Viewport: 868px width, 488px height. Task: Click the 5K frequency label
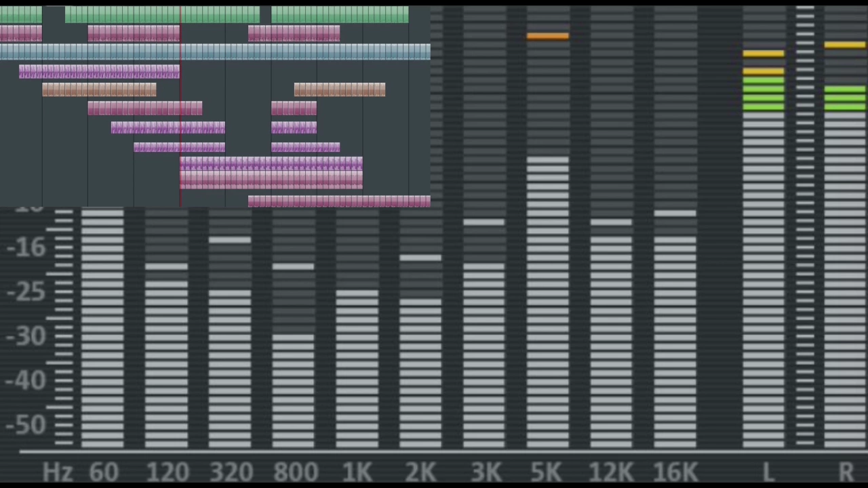click(547, 472)
